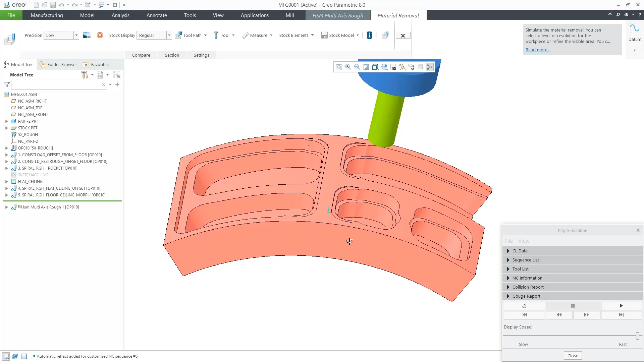Click the Zoom In magnifier icon
Screen dimensions: 644x362
pos(348,67)
